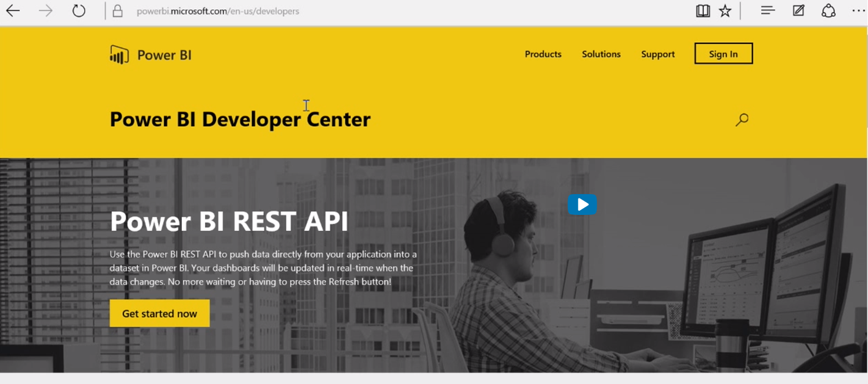
Task: Open reading view book icon
Action: (703, 11)
